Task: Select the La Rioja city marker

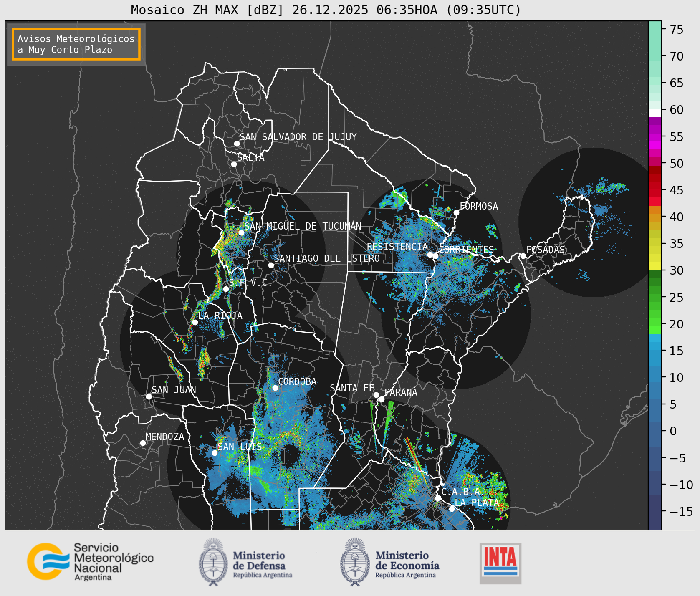Action: [195, 322]
